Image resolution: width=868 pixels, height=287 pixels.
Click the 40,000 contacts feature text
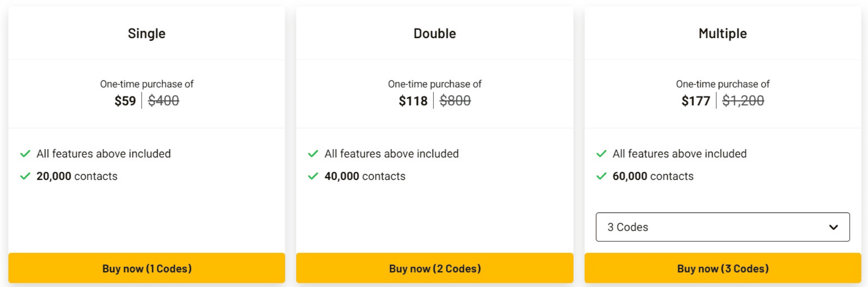coord(365,176)
